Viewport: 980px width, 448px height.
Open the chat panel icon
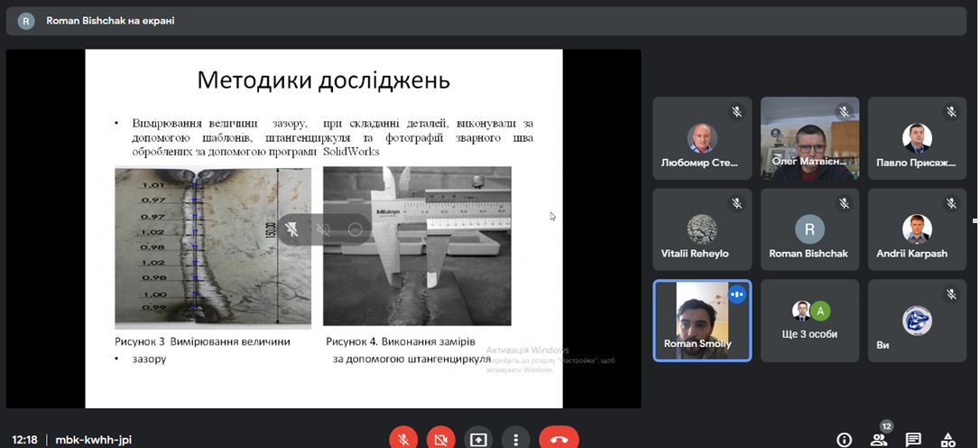(x=913, y=440)
